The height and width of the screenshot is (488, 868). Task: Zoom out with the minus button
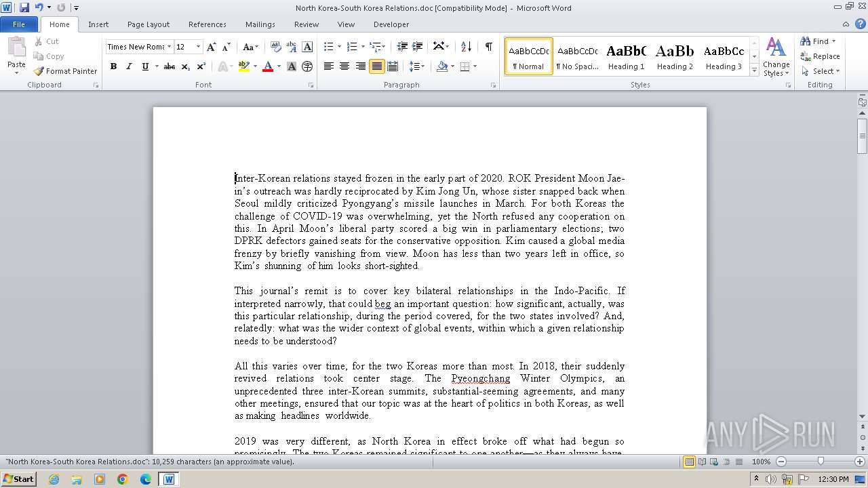pyautogui.click(x=781, y=462)
